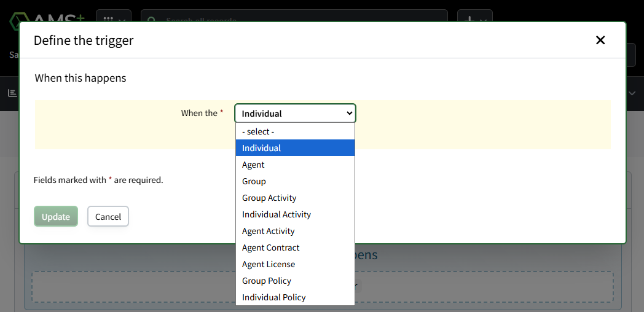Choose Agent Contract in the list
Viewport: 644px width, 312px height.
(295, 248)
